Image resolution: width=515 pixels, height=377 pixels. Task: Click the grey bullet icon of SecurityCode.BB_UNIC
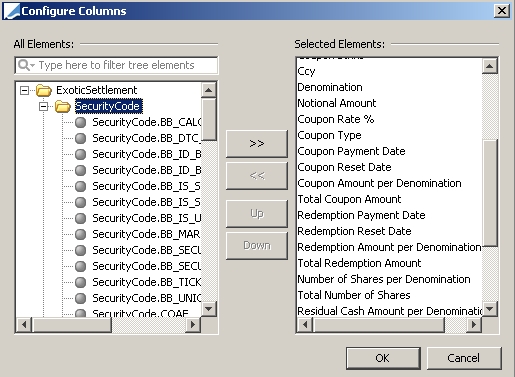coord(80,298)
